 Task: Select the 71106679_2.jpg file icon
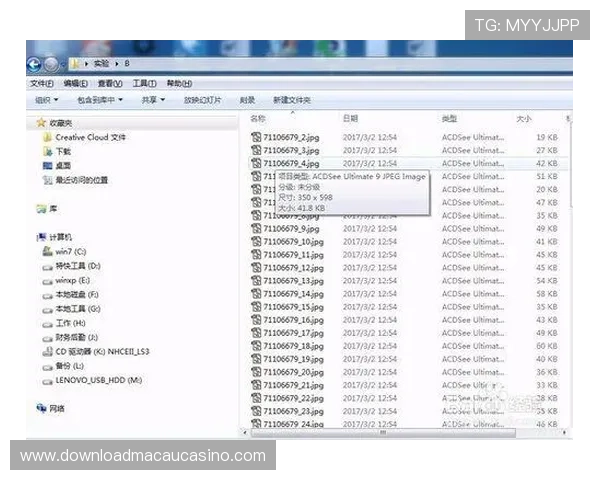pos(256,137)
